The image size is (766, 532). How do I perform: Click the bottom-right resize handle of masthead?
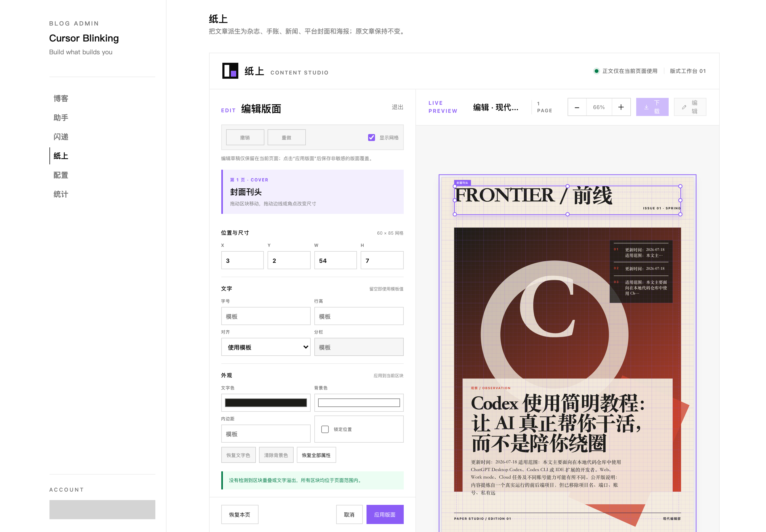tap(680, 214)
